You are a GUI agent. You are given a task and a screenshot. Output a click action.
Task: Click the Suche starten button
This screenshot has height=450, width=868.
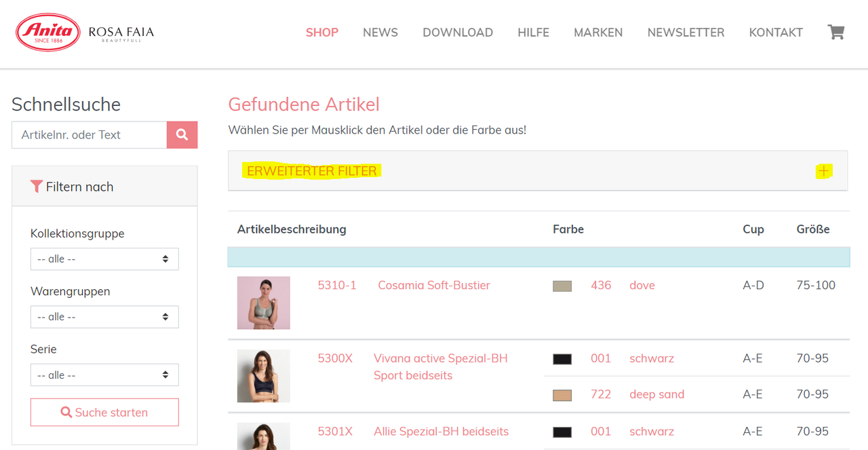[x=104, y=412]
